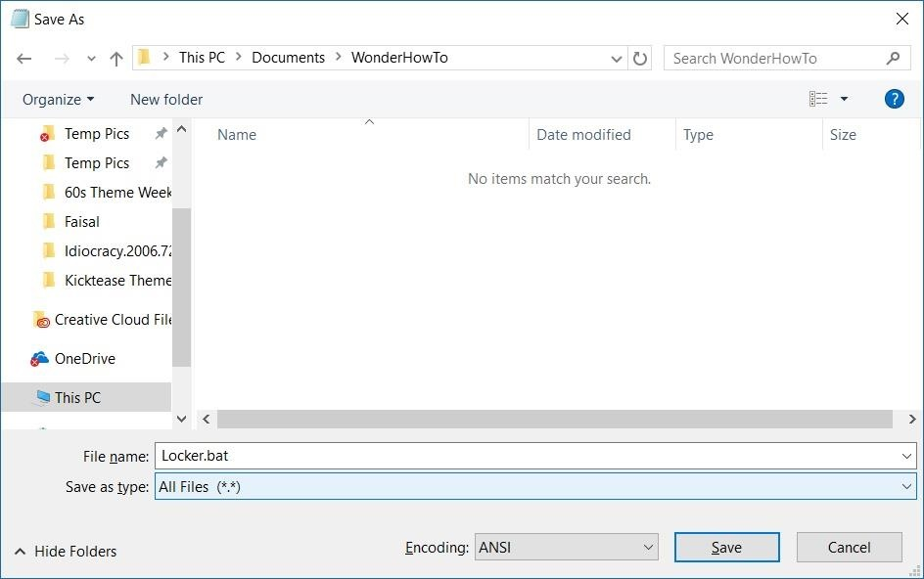Click the Save button
The width and height of the screenshot is (924, 579).
tap(726, 548)
